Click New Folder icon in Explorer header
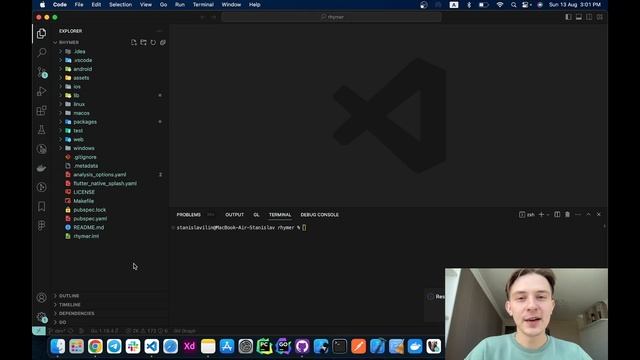This screenshot has width=640, height=360. coord(143,42)
